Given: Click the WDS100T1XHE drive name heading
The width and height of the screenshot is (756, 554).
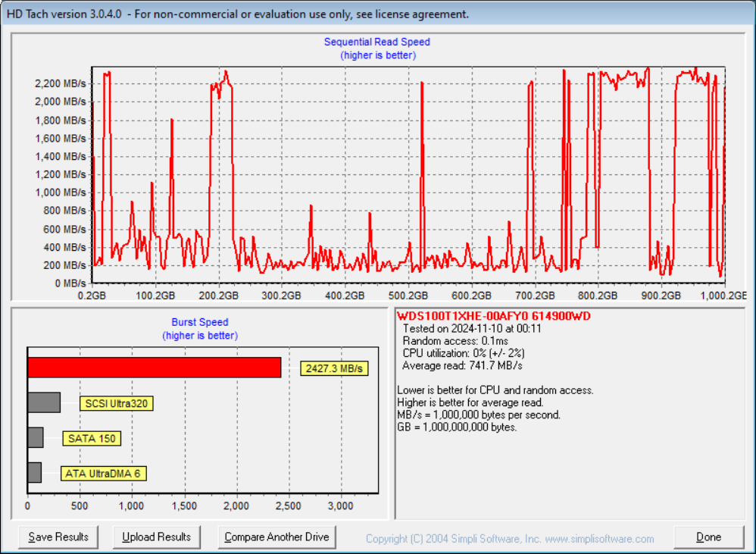Looking at the screenshot, I should pos(492,317).
